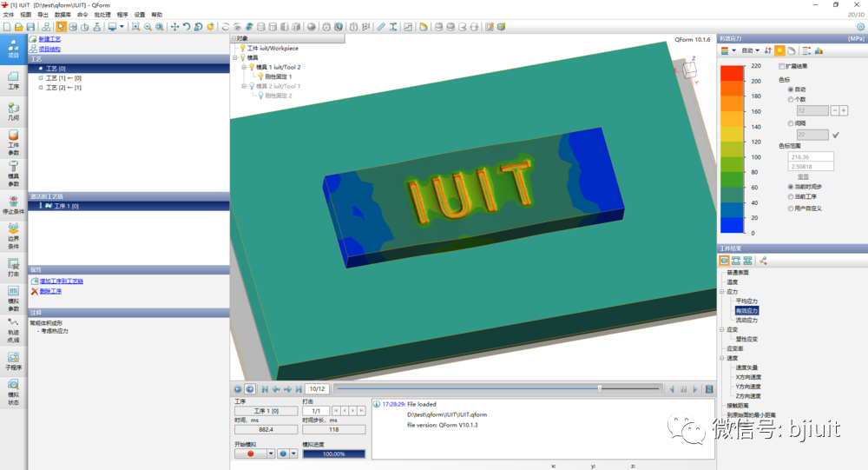Select the 当前时间步 radio button
The image size is (868, 470).
click(791, 187)
